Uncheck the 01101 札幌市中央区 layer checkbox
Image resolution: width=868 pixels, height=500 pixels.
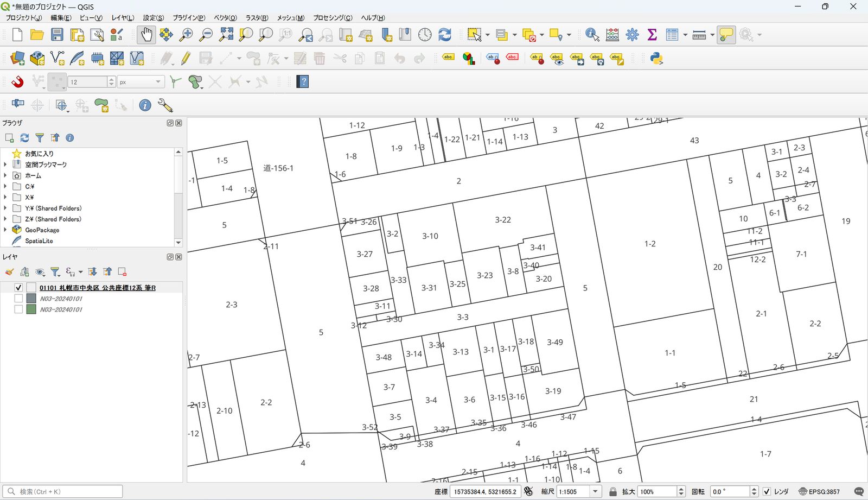(x=18, y=288)
